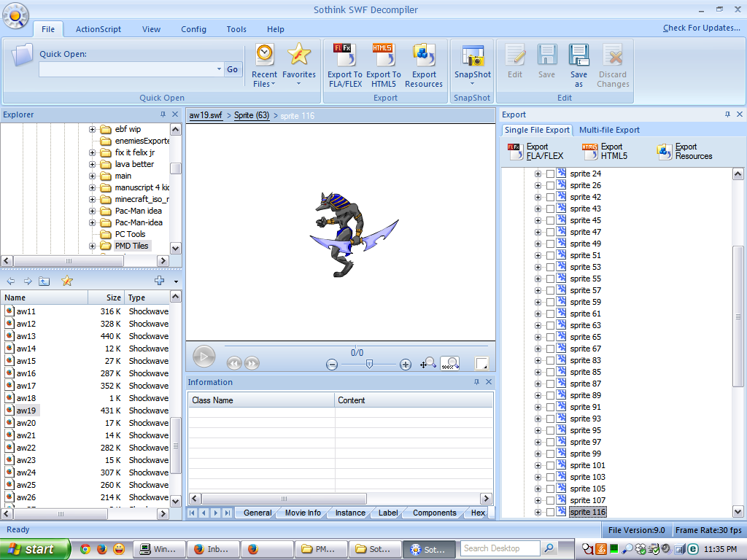747x560 pixels.
Task: Open the Recent Files list
Action: click(264, 65)
